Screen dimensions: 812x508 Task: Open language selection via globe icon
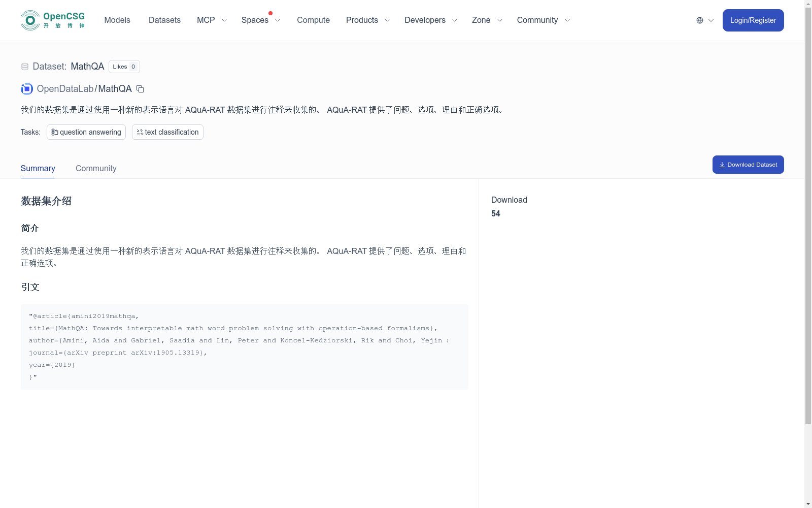[x=699, y=20]
